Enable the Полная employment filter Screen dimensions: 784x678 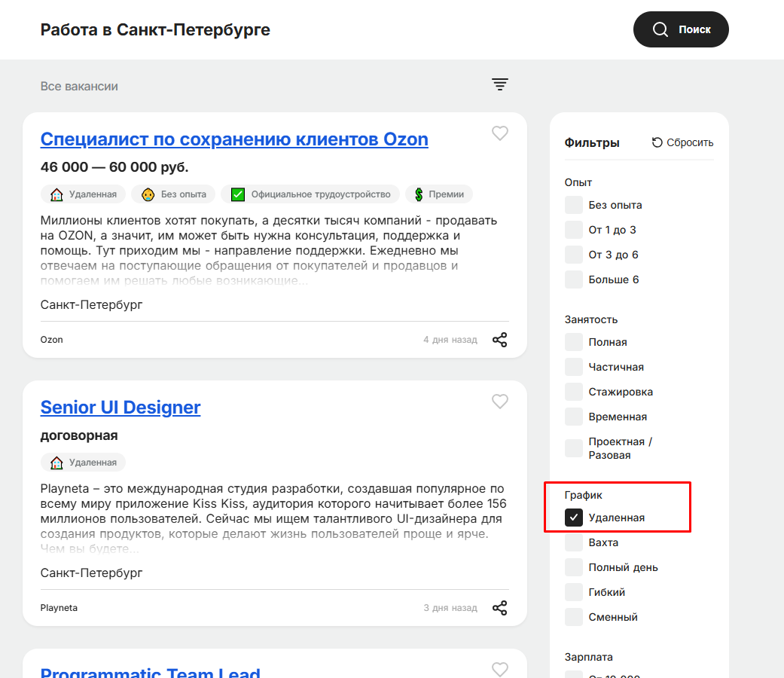573,342
